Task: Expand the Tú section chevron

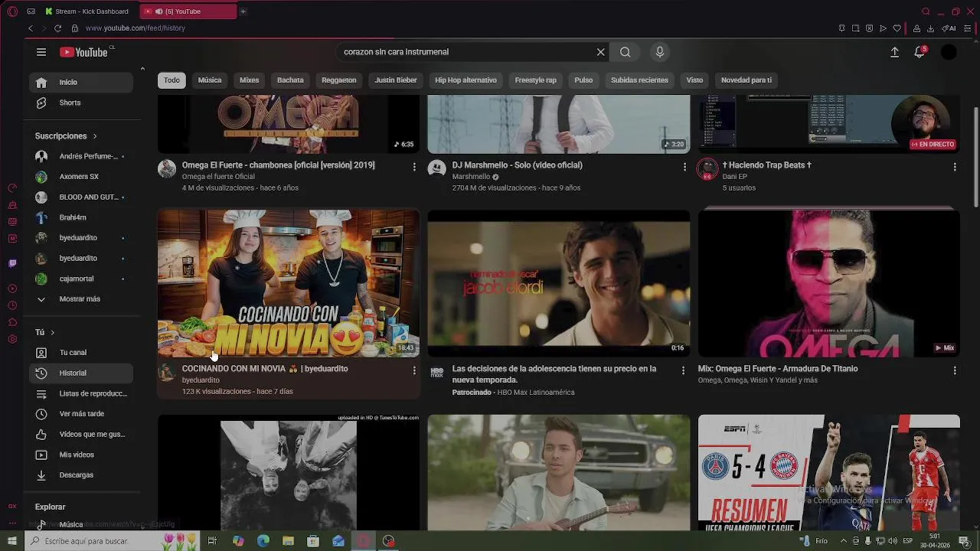Action: pyautogui.click(x=52, y=333)
